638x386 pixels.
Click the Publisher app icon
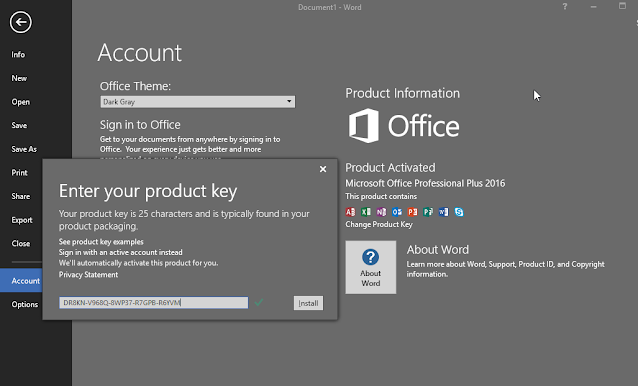coord(428,212)
